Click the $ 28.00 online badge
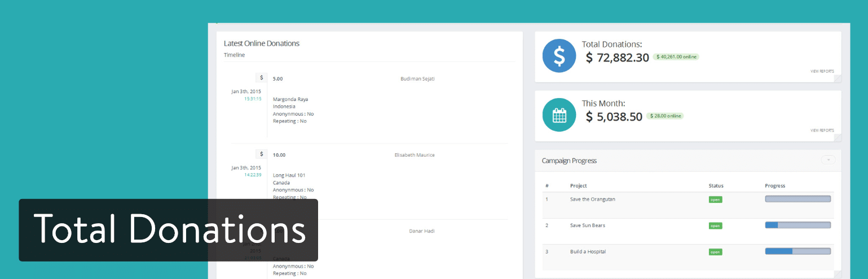The image size is (868, 279). pyautogui.click(x=665, y=116)
